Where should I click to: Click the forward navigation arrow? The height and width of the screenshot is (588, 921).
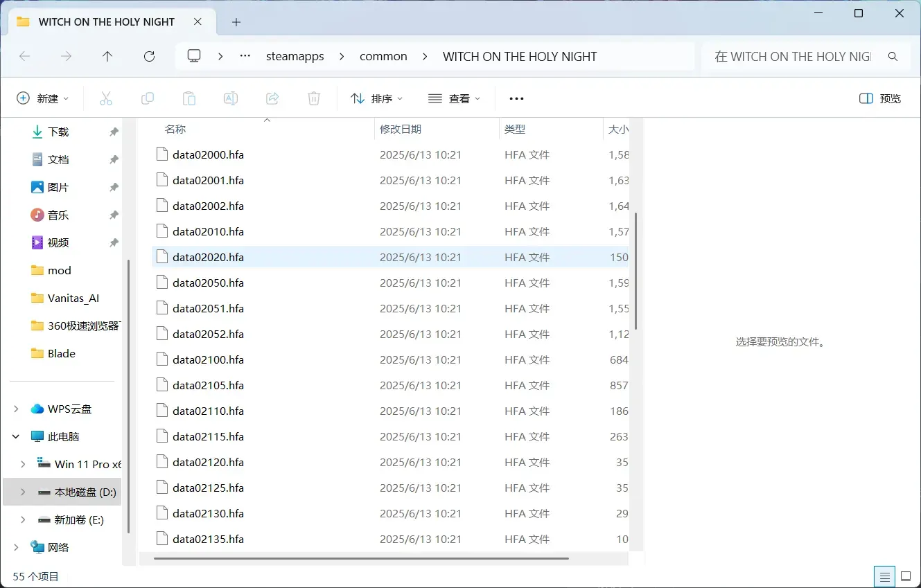tap(67, 57)
